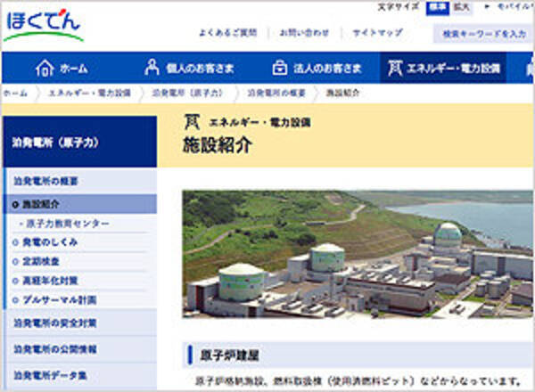Click the briefcase icon for 法人のお客さま

(x=279, y=68)
